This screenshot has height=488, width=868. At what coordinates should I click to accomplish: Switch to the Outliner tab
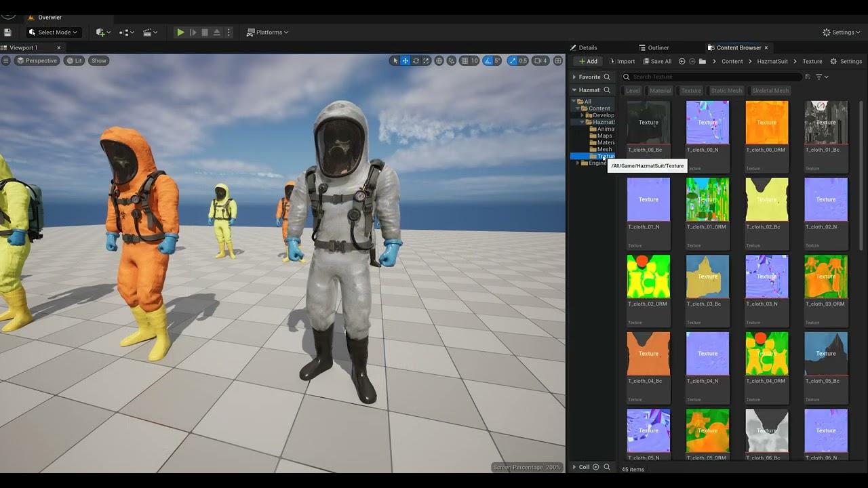pos(654,47)
